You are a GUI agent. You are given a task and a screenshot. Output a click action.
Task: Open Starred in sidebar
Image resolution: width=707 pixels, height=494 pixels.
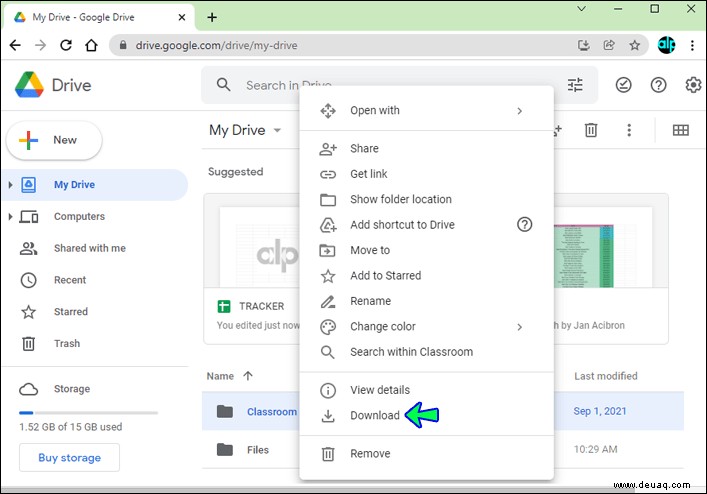click(x=95, y=311)
